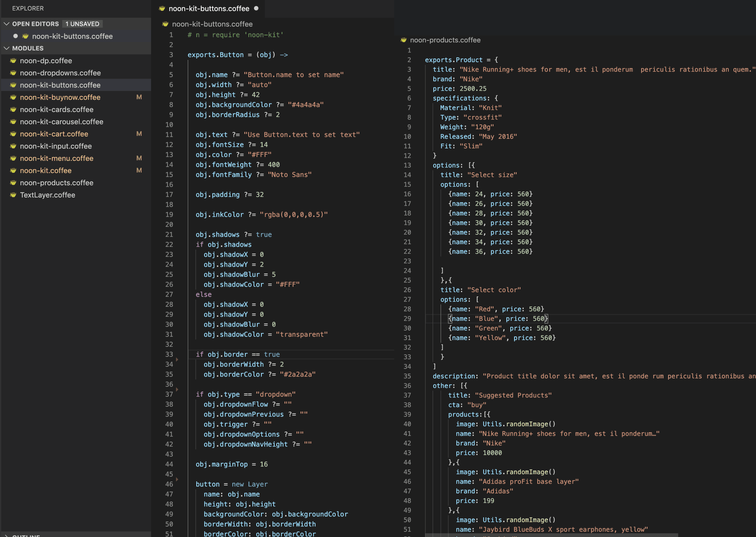This screenshot has height=537, width=756.
Task: Open noon-products.coffee in the Modules list
Action: pyautogui.click(x=76, y=183)
